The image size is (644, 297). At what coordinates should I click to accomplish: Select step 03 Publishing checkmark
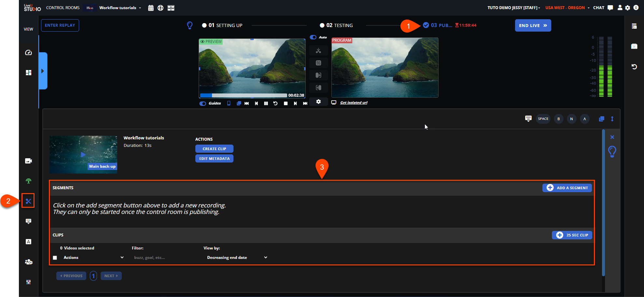(x=426, y=25)
